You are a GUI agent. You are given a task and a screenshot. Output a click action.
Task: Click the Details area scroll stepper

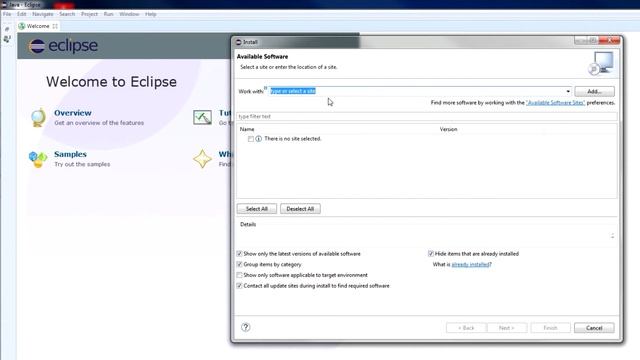pos(612,236)
